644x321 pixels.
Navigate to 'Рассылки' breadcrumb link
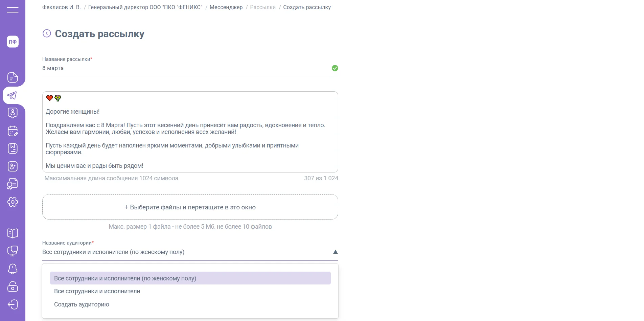pos(262,7)
